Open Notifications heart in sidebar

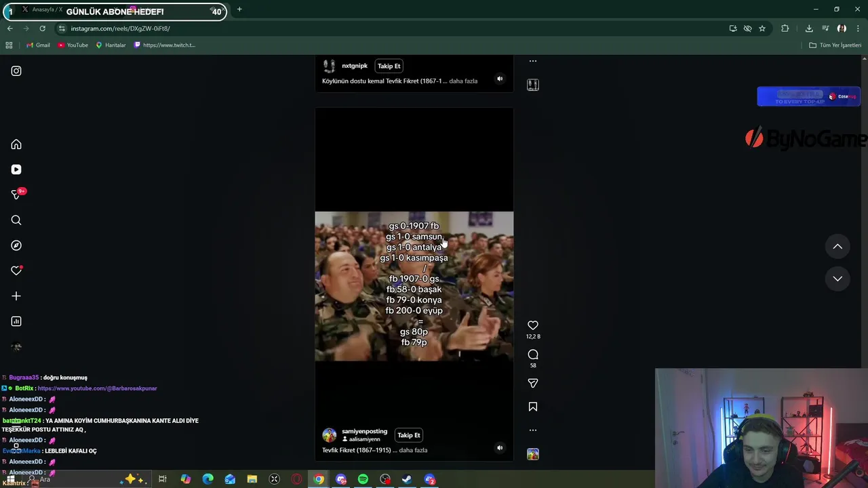[16, 270]
